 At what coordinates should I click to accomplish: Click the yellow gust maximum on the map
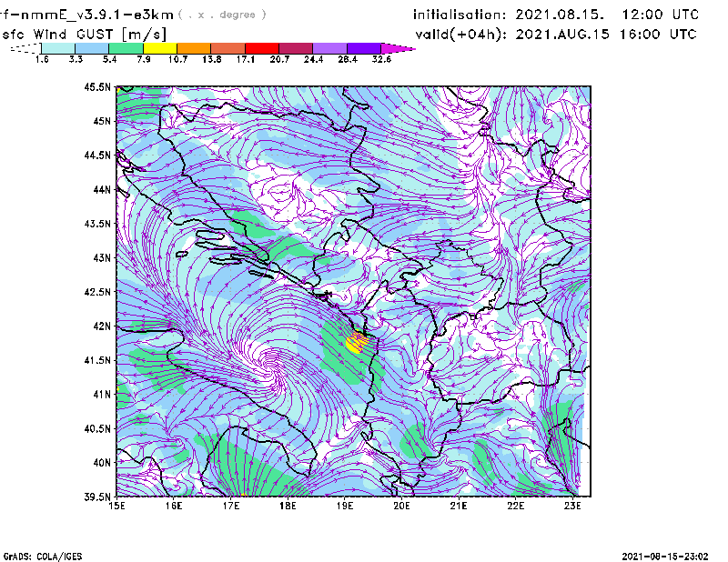coord(356,344)
